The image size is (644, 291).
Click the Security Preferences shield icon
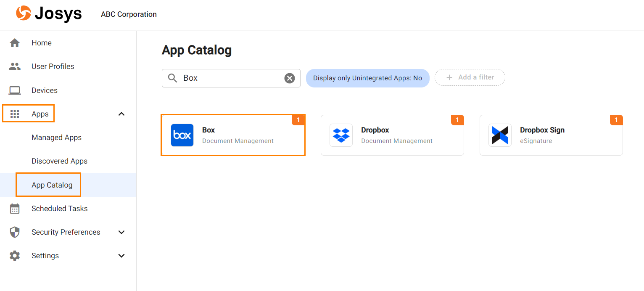15,232
